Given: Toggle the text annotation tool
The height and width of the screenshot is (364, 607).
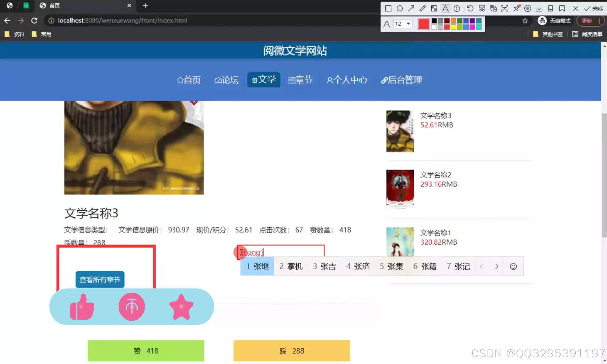Looking at the screenshot, I should tap(445, 8).
